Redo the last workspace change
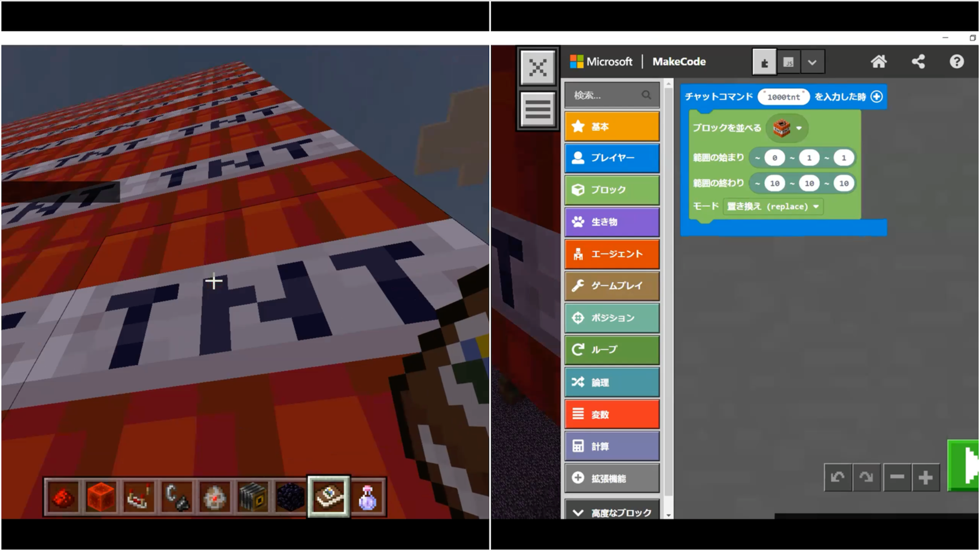The width and height of the screenshot is (980, 551). (x=867, y=477)
